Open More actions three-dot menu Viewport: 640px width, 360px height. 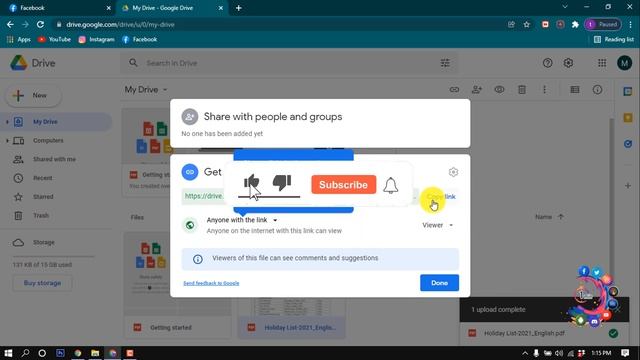pos(544,89)
